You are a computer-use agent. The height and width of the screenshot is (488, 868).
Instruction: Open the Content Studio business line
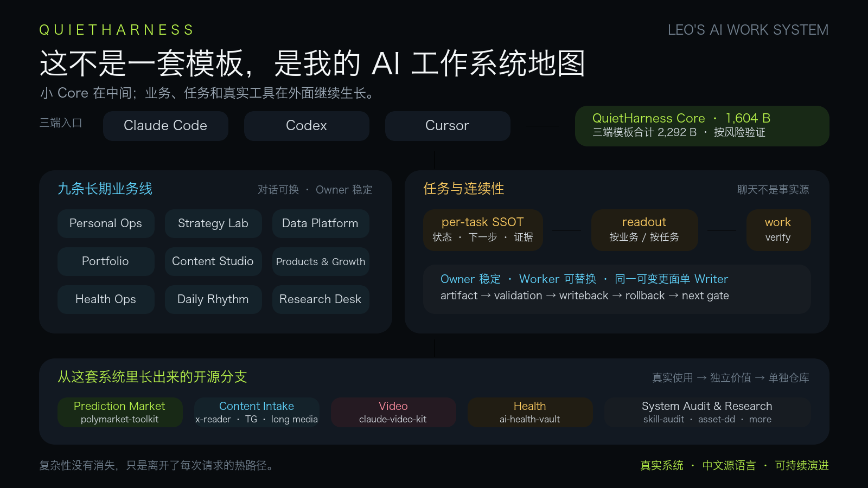coord(213,261)
